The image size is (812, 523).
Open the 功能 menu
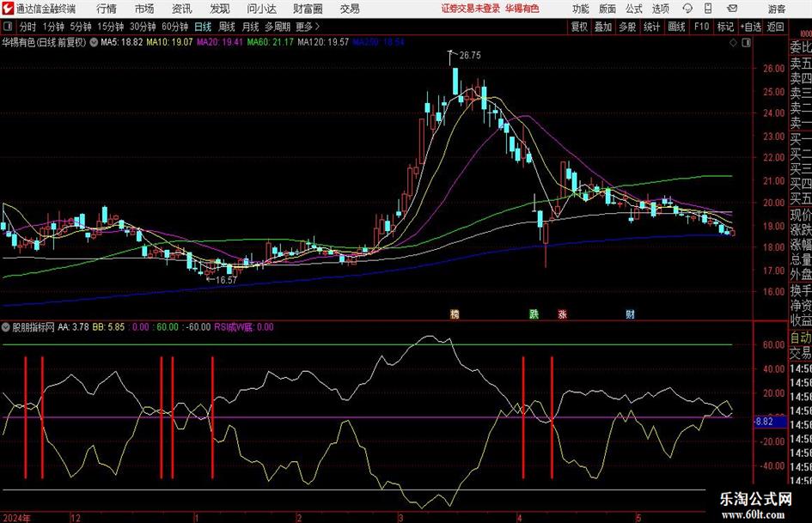[581, 9]
